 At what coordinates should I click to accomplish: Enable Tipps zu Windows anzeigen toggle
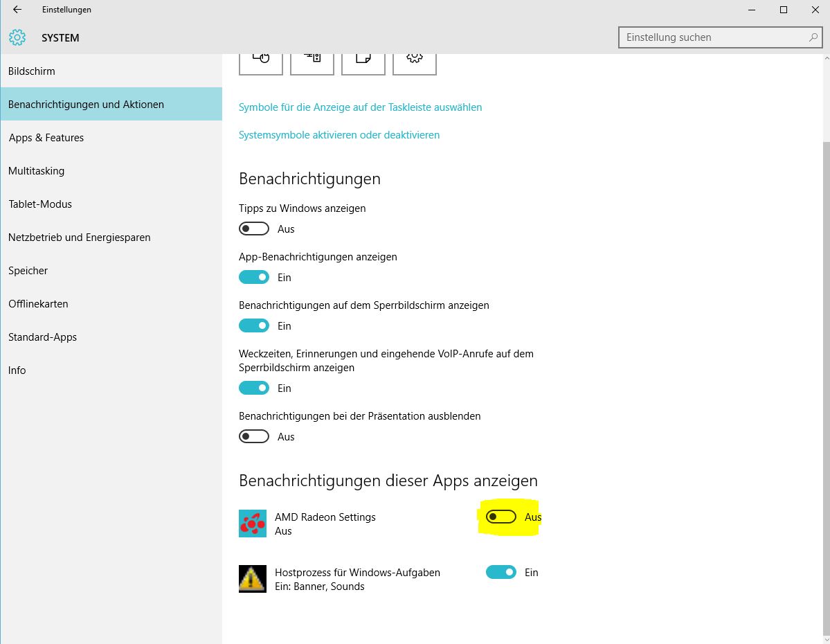click(x=254, y=229)
